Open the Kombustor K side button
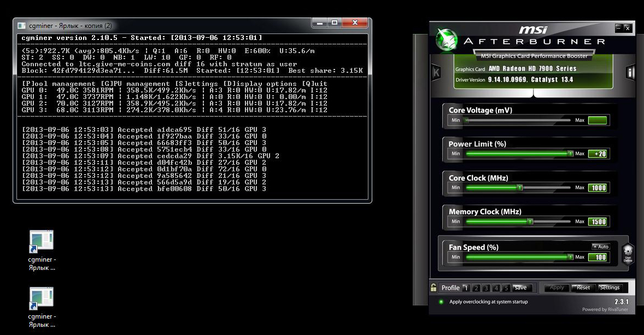The width and height of the screenshot is (644, 335). coord(436,73)
